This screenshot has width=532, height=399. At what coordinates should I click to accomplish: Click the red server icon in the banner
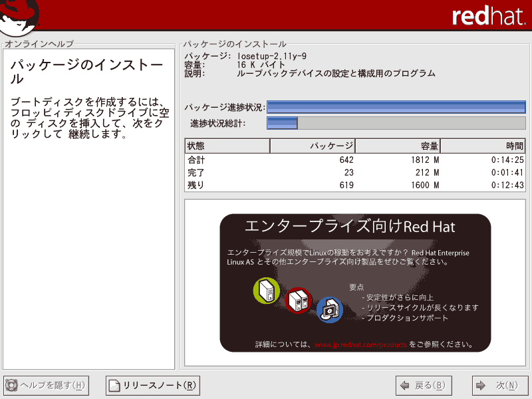[x=298, y=301]
